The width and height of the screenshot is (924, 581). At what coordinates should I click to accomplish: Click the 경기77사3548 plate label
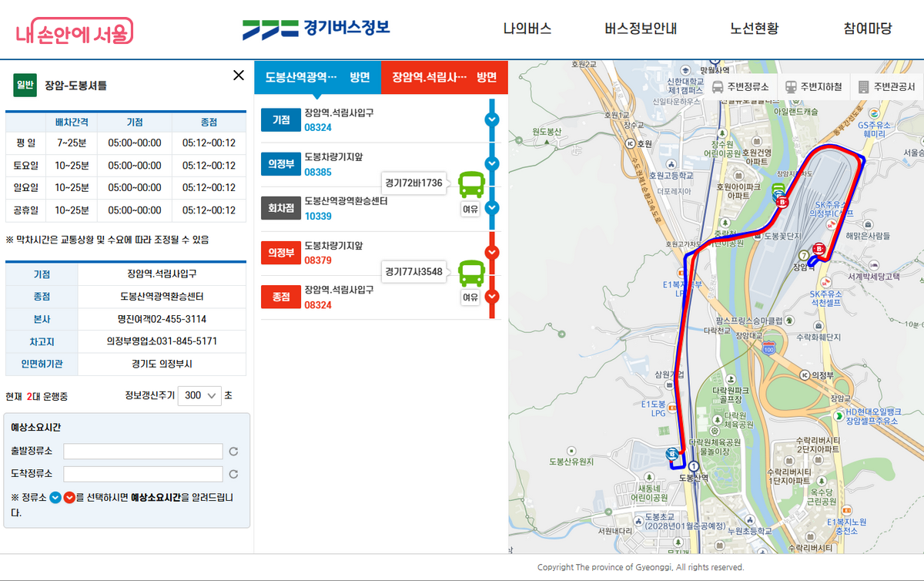[413, 271]
